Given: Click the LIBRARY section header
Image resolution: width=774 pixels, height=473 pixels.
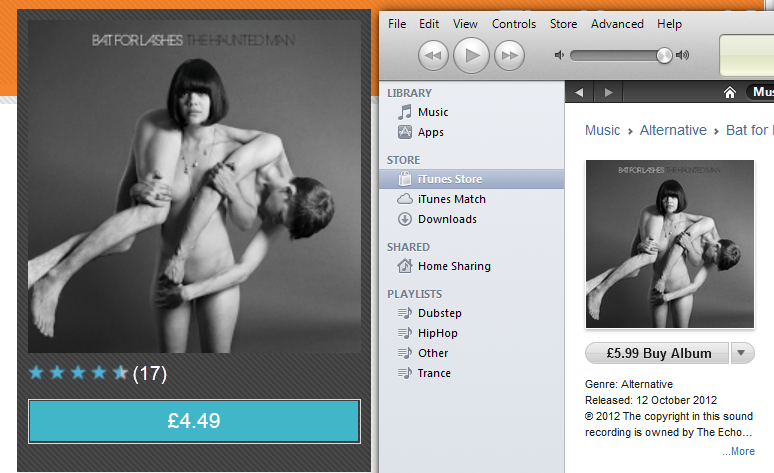Looking at the screenshot, I should click(x=409, y=93).
